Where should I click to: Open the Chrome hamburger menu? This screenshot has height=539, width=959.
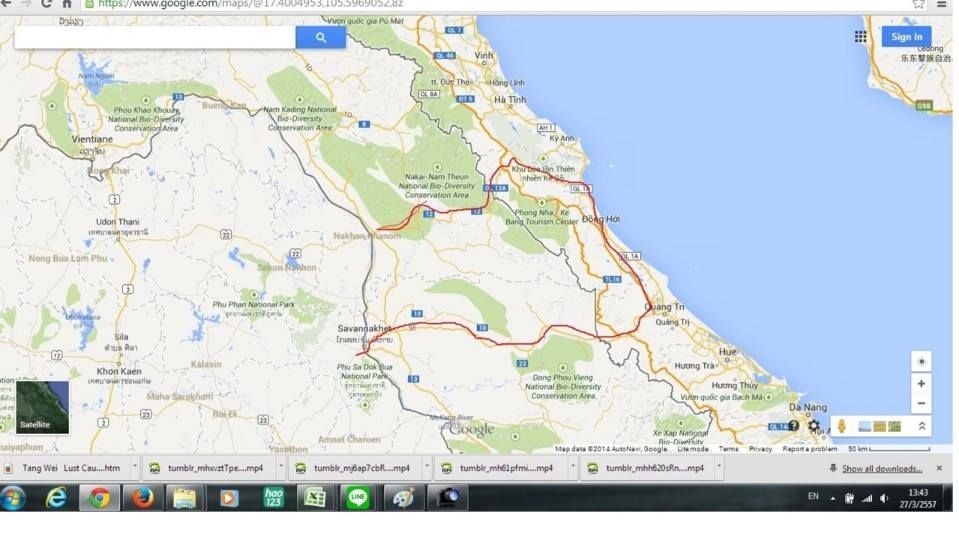tap(941, 4)
